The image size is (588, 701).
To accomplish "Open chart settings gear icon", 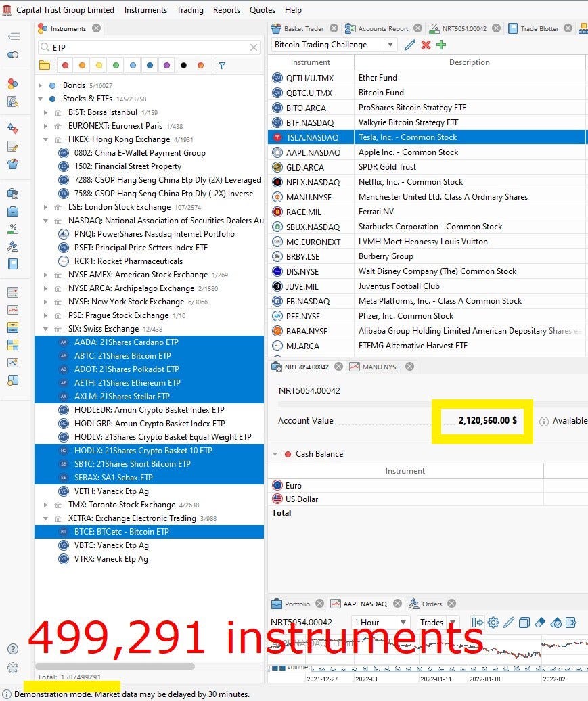I will click(x=493, y=623).
